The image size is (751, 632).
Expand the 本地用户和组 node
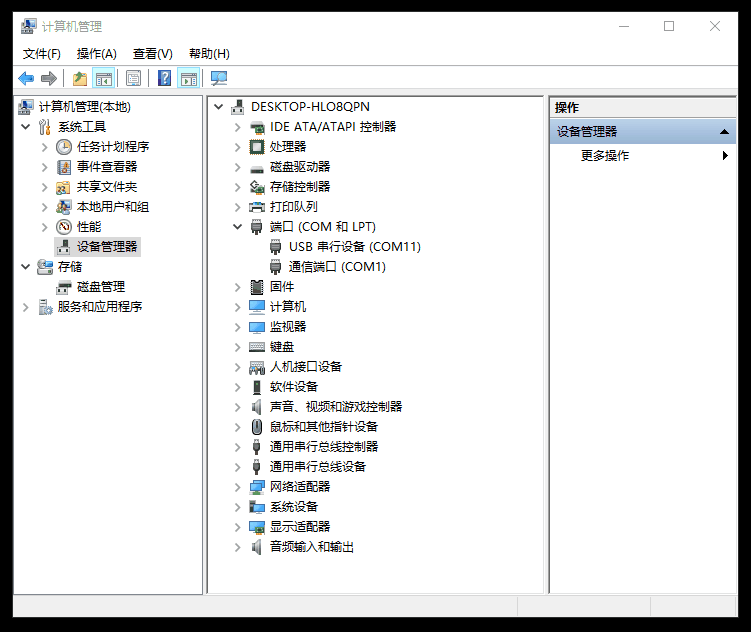[45, 207]
